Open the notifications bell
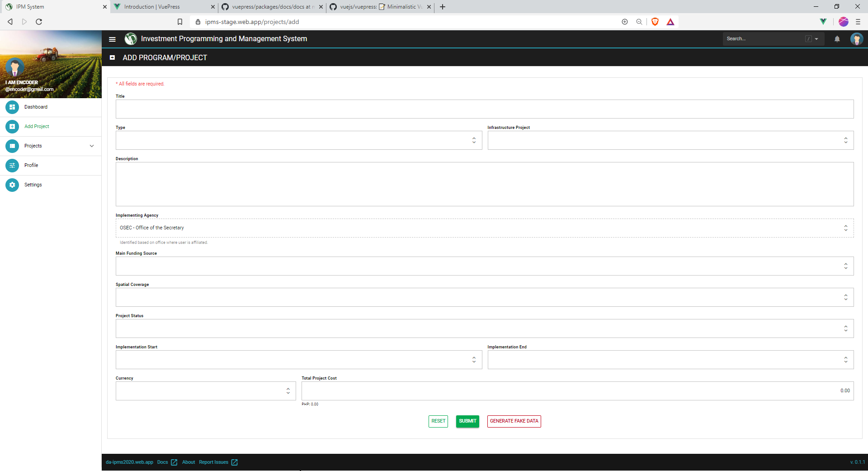This screenshot has width=868, height=471. [837, 39]
